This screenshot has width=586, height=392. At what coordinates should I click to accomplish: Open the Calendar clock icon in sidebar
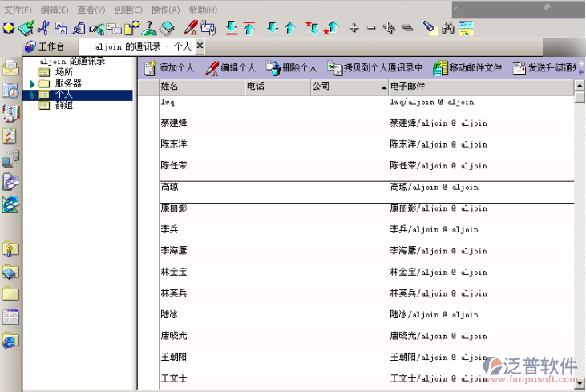(10, 91)
